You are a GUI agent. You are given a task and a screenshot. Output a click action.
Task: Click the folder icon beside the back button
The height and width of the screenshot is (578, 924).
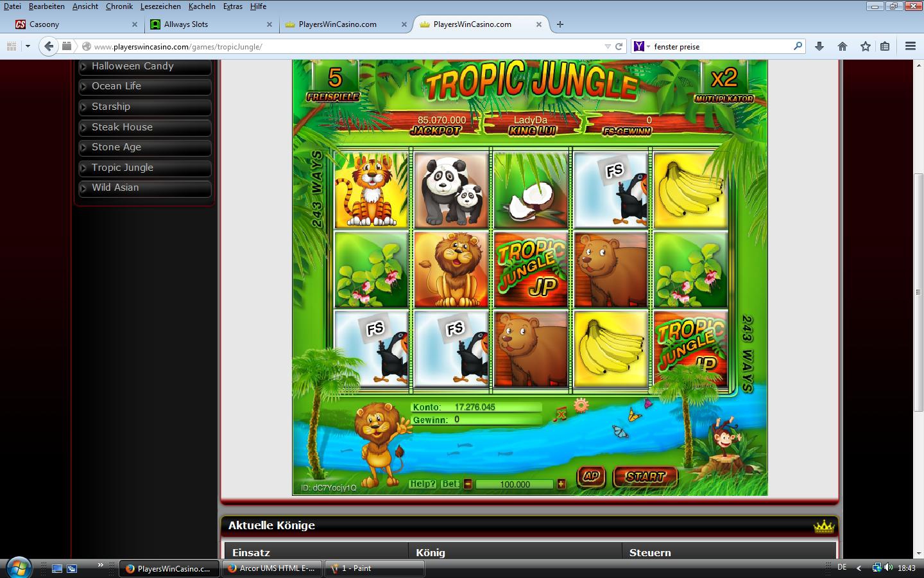(x=67, y=46)
